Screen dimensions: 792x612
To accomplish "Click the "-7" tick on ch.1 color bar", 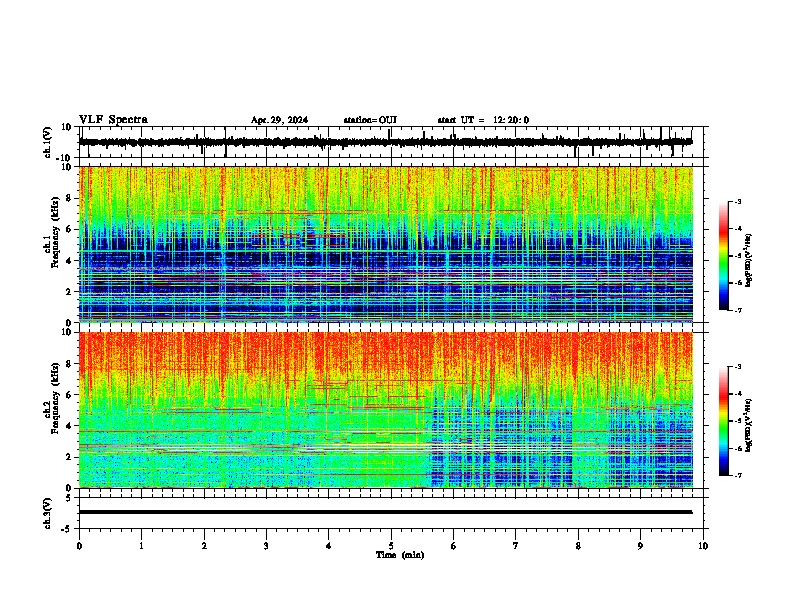I will coord(737,310).
